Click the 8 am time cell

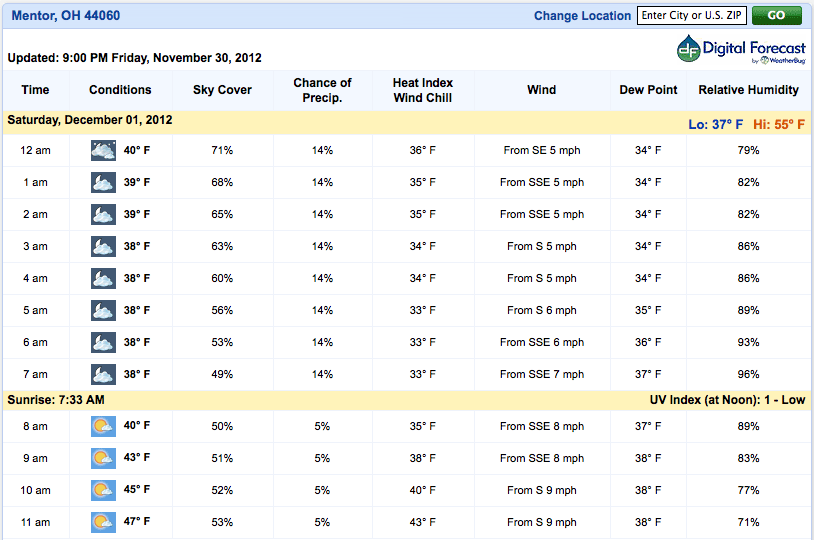(35, 426)
